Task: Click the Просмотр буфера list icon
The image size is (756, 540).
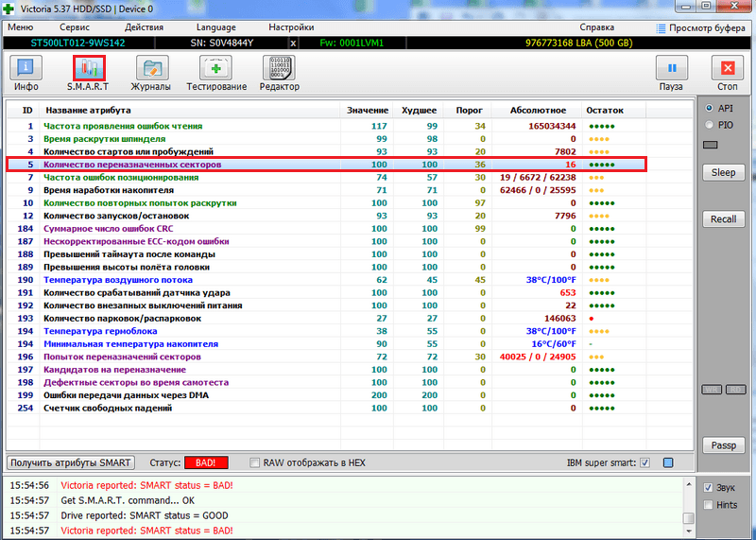Action: 661,28
